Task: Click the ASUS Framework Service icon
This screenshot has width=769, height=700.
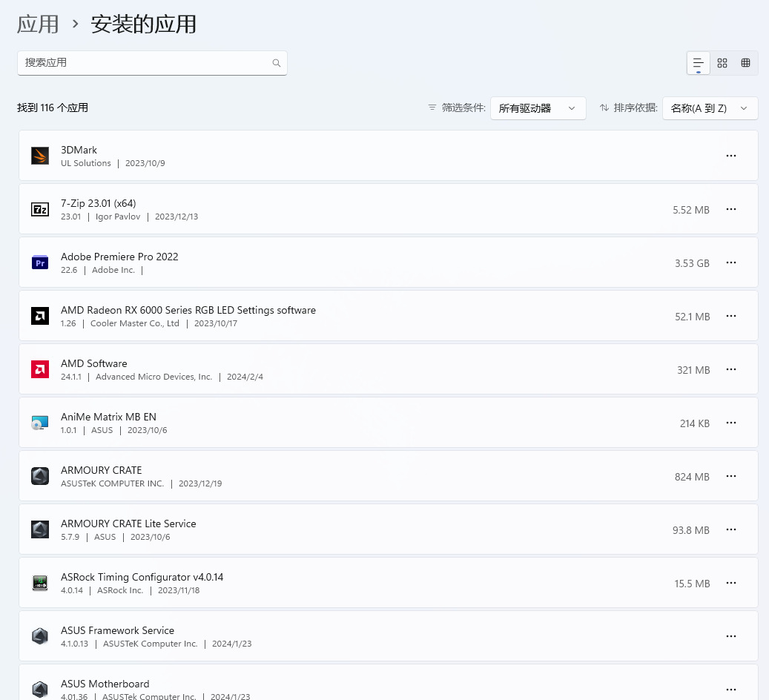Action: click(40, 636)
